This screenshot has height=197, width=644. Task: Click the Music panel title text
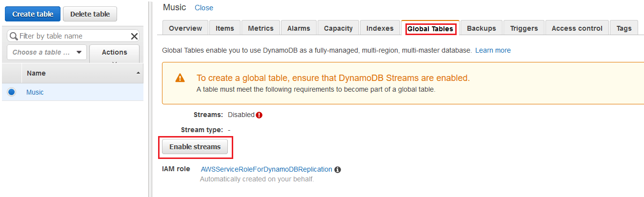[x=174, y=7]
